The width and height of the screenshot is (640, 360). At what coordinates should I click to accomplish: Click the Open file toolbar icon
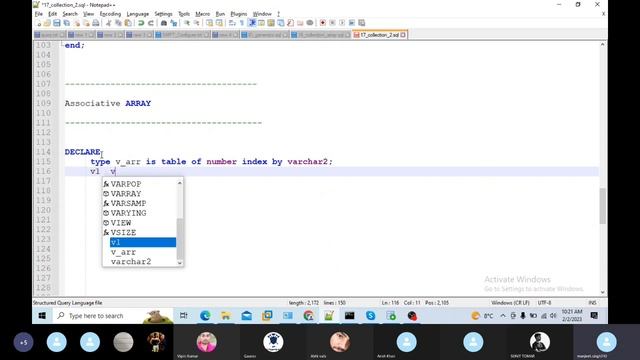pos(47,23)
